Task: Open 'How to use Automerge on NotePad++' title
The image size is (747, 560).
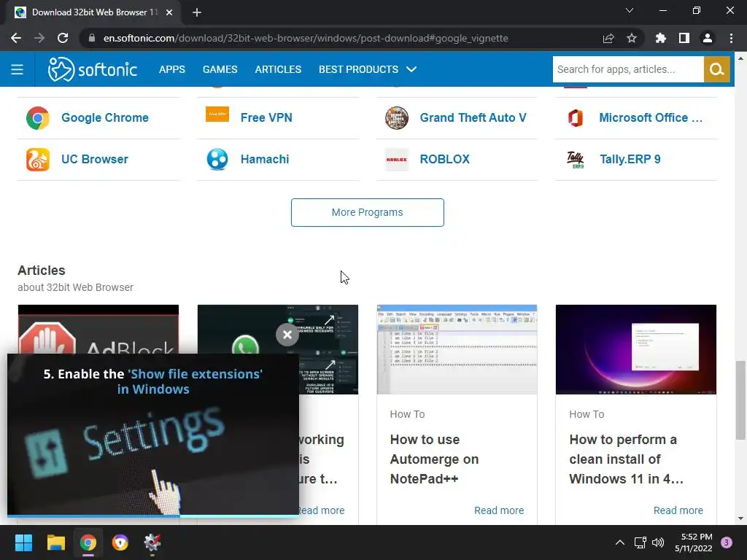Action: click(x=435, y=459)
